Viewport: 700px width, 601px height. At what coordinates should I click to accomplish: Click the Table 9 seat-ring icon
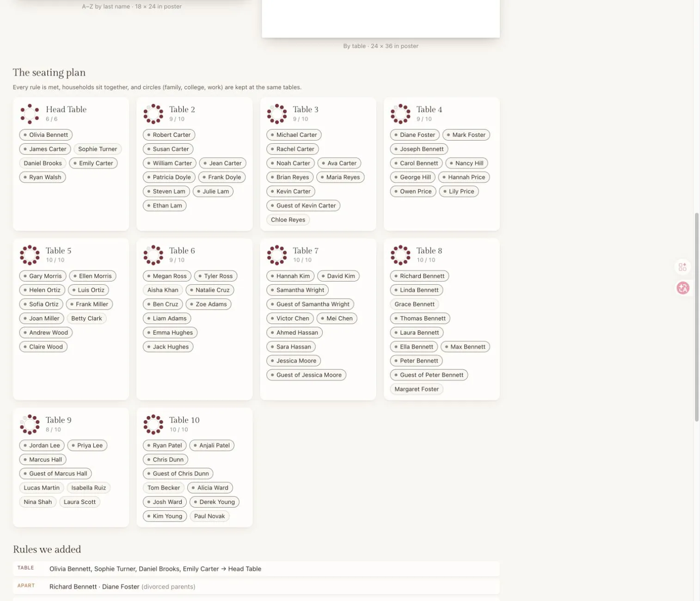[30, 424]
